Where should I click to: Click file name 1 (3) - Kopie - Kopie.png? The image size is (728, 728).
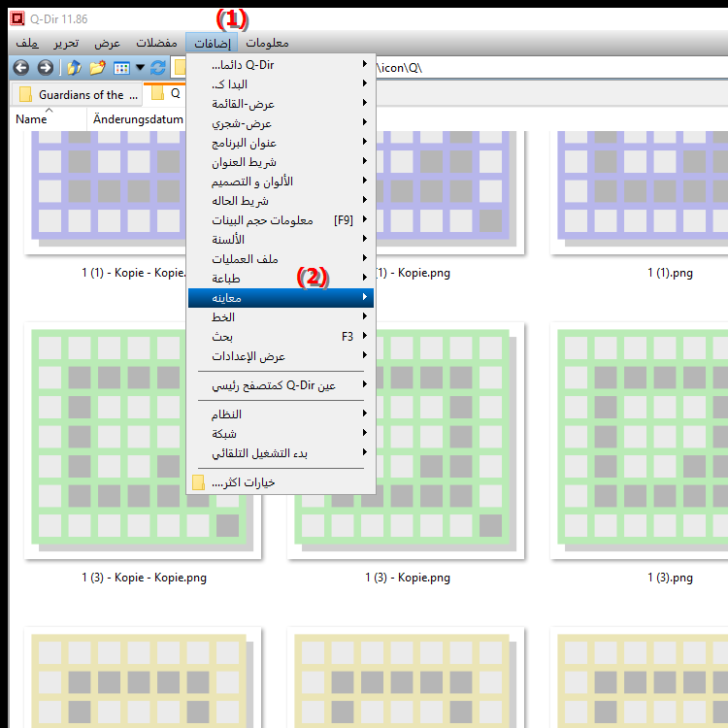(x=144, y=578)
